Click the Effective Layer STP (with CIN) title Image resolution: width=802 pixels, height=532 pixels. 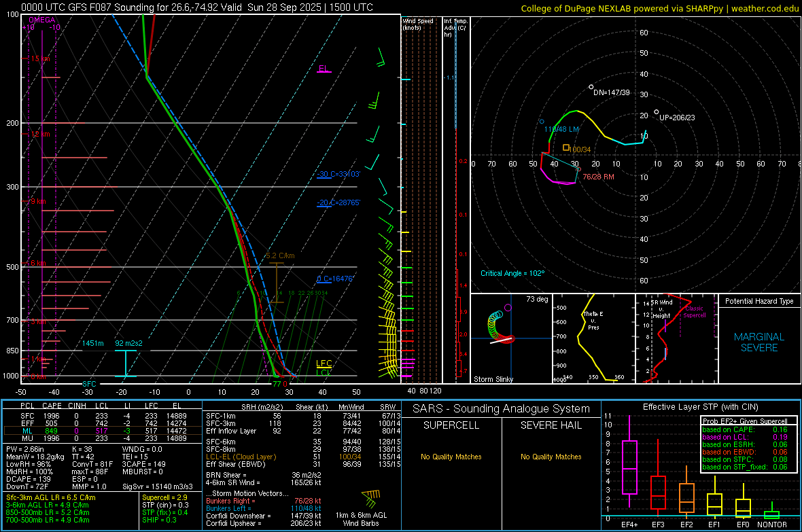coord(700,407)
